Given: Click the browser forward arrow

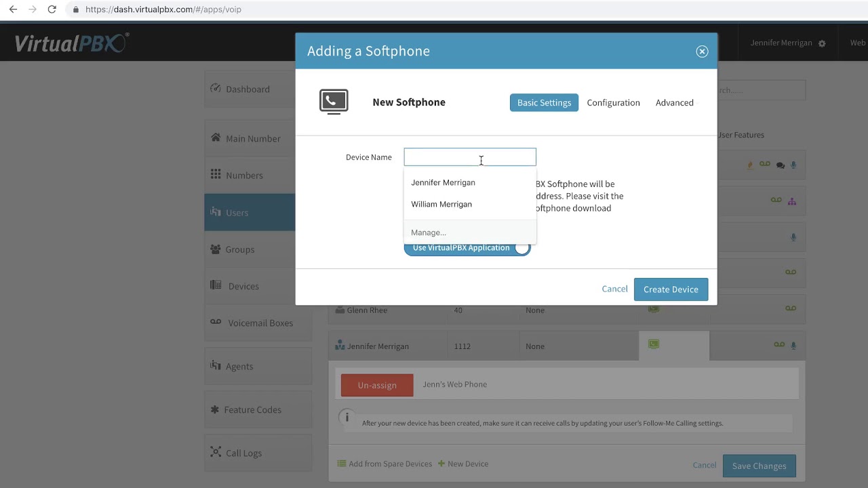Looking at the screenshot, I should tap(32, 9).
